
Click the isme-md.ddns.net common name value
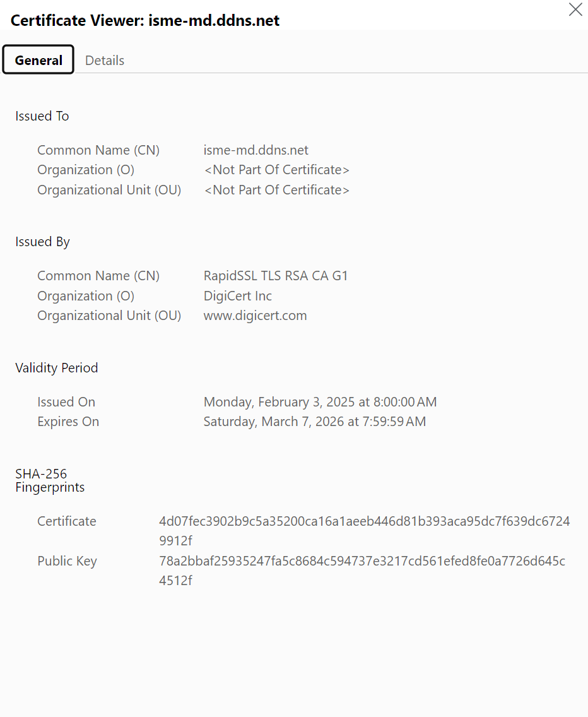coord(256,150)
